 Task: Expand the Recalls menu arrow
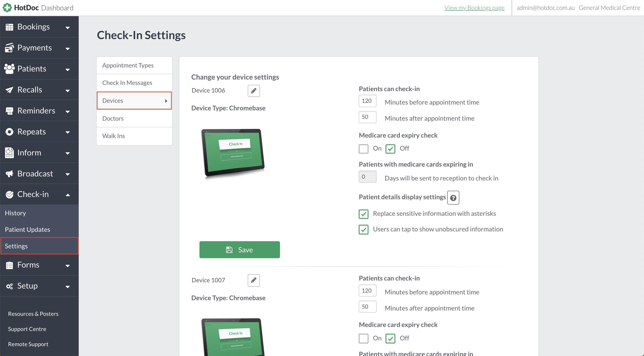pos(68,91)
